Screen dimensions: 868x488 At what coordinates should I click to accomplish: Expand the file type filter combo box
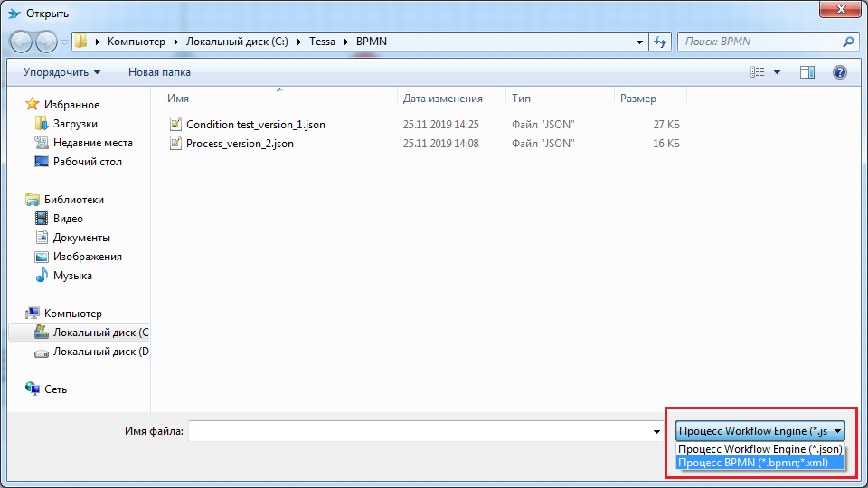point(759,432)
